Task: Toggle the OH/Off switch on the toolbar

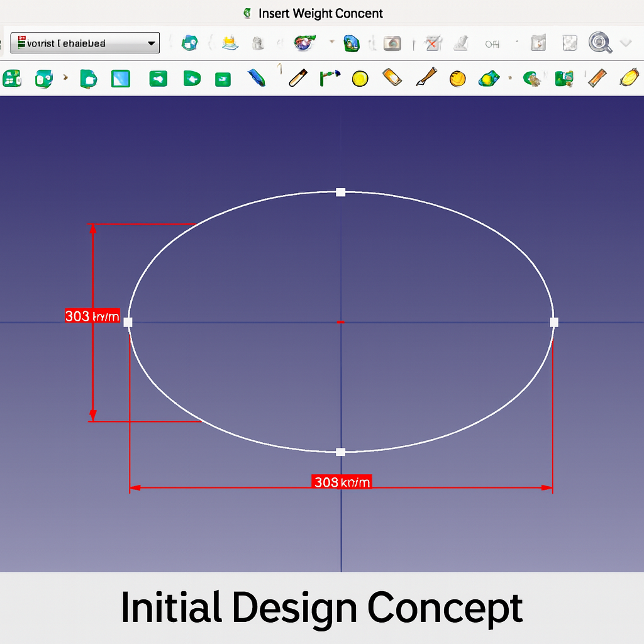Action: 492,43
